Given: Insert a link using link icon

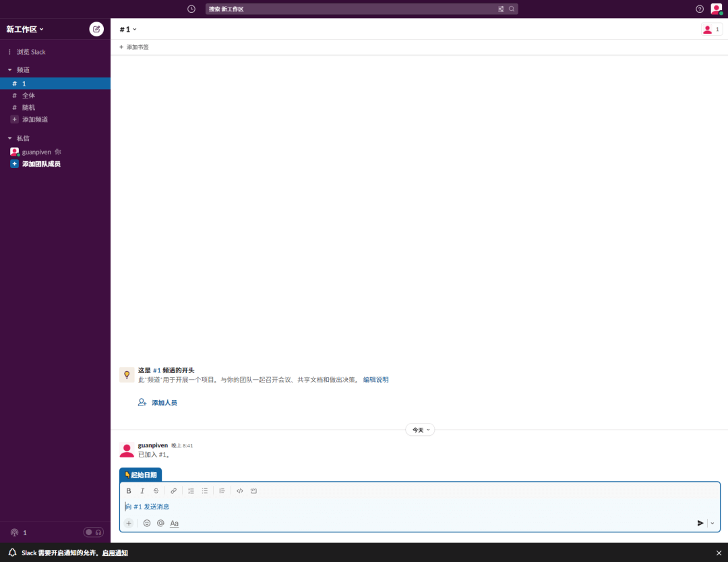Looking at the screenshot, I should point(174,491).
